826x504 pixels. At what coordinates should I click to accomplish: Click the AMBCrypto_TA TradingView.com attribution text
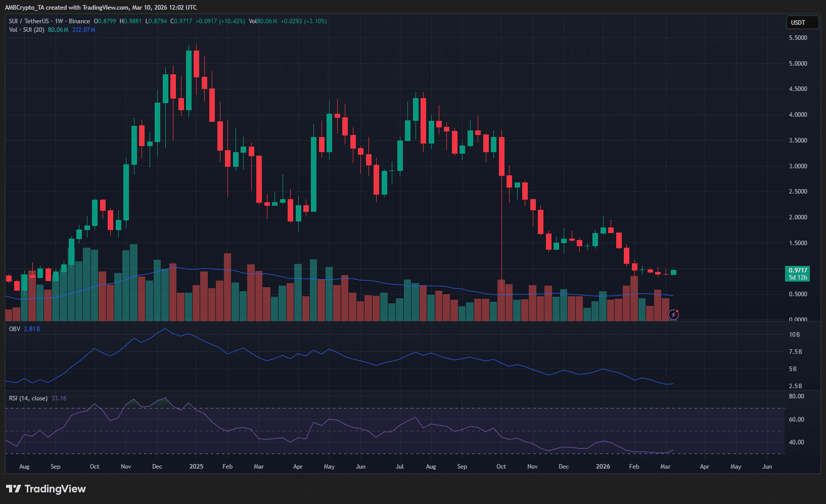[101, 8]
